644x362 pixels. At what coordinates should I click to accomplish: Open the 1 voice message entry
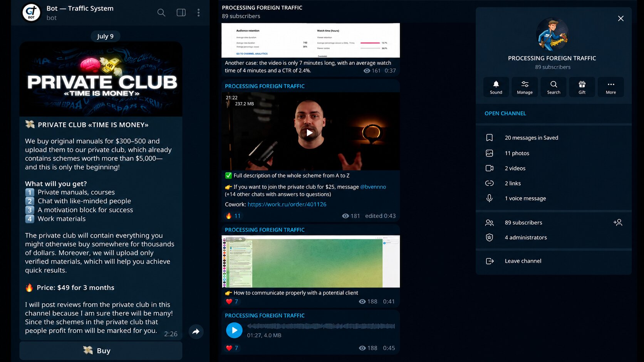553,198
